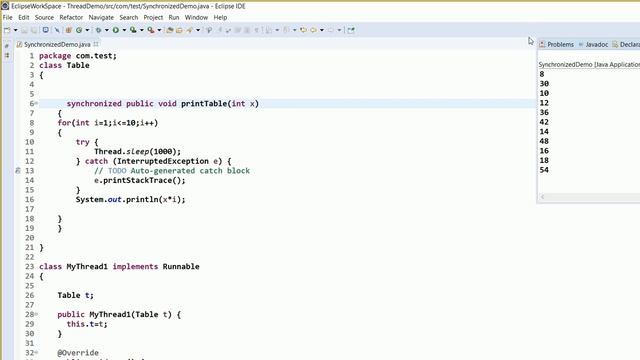The width and height of the screenshot is (640, 360).
Task: Click 'System.out.println(x*i);' on line 16
Action: [x=130, y=200]
